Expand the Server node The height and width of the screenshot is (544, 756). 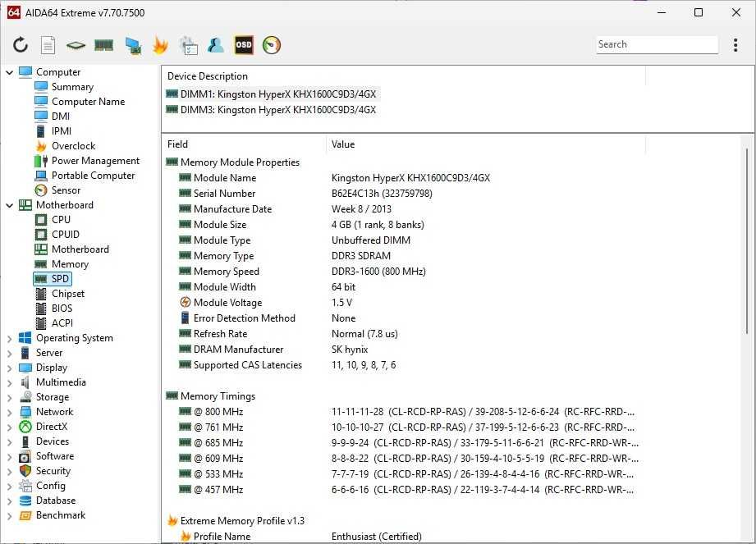[9, 353]
